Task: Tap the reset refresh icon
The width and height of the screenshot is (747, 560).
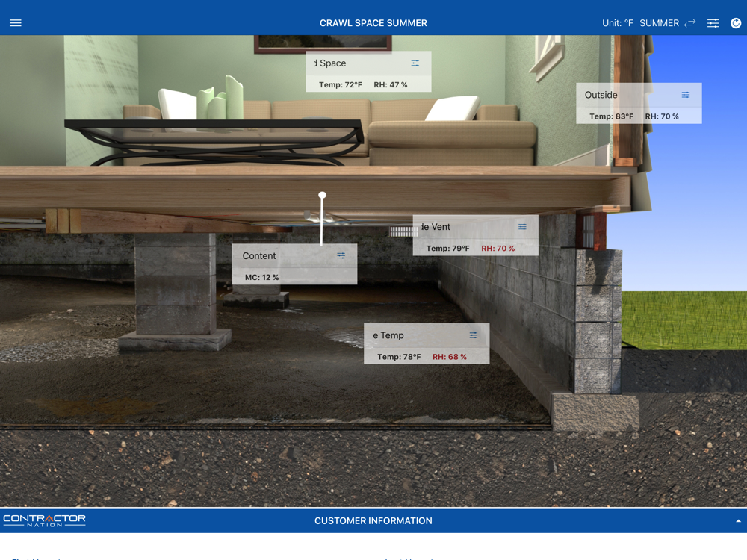Action: 736,23
